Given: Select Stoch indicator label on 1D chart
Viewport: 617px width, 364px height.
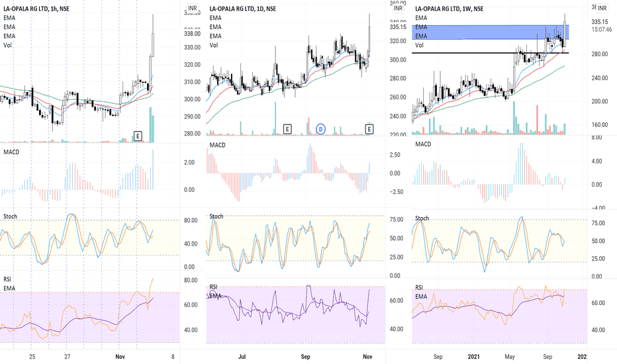Looking at the screenshot, I should 216,216.
